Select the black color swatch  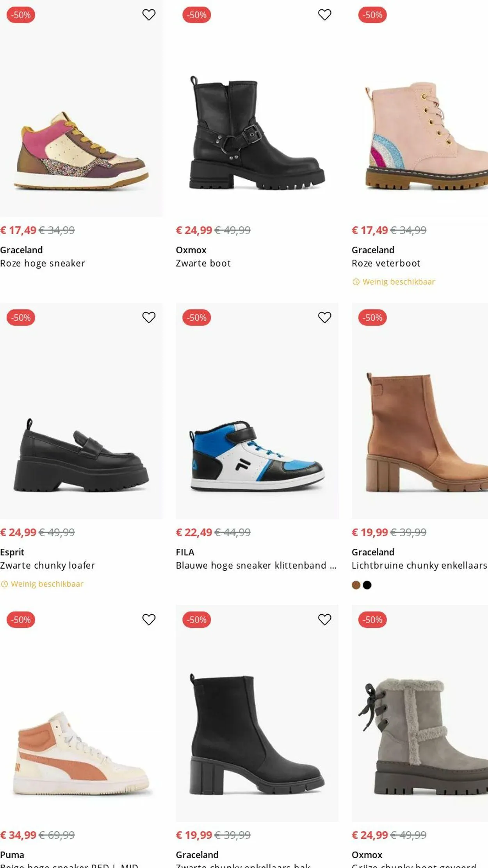coord(367,585)
